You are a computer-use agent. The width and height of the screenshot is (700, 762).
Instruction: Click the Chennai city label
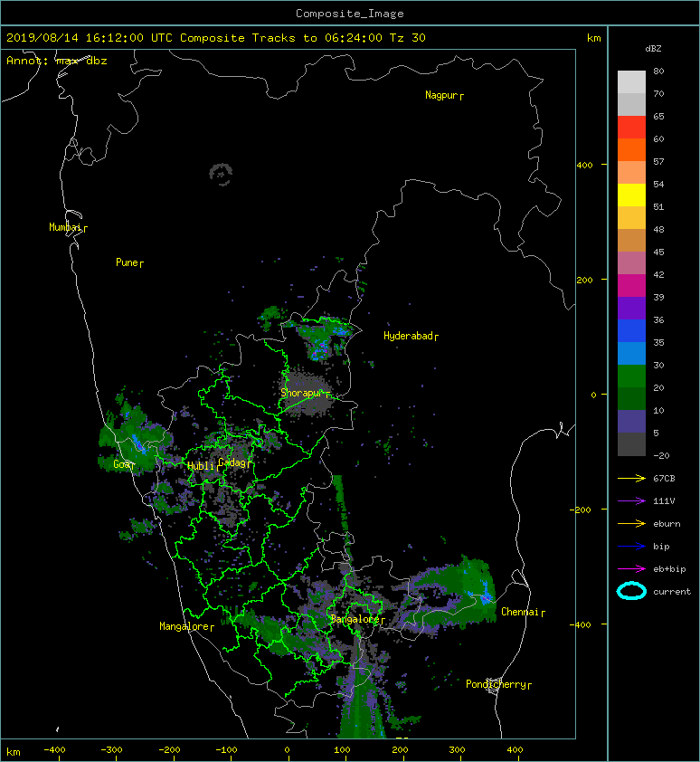coord(520,612)
